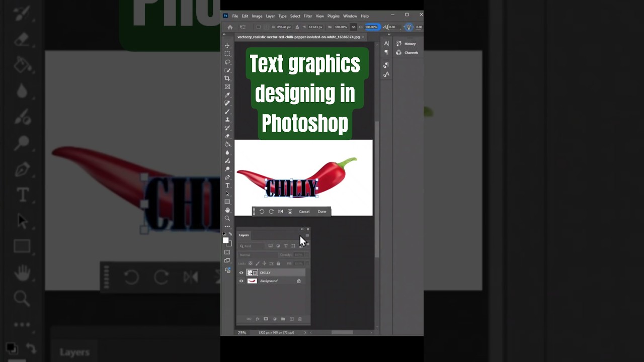Viewport: 644px width, 362px height.
Task: Open the File menu
Action: click(x=235, y=16)
